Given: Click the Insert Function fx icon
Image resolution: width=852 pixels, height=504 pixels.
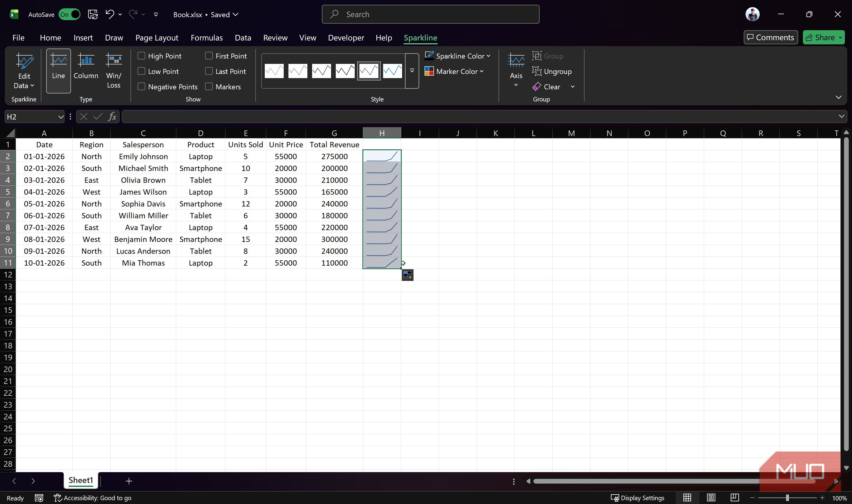Looking at the screenshot, I should tap(112, 117).
